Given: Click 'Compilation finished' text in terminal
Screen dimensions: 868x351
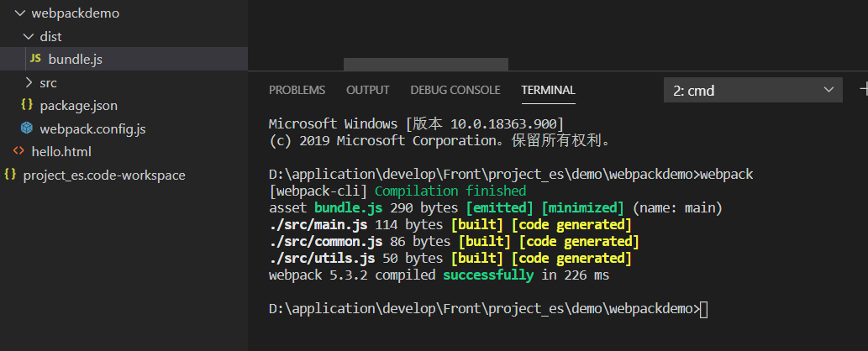Looking at the screenshot, I should 450,191.
